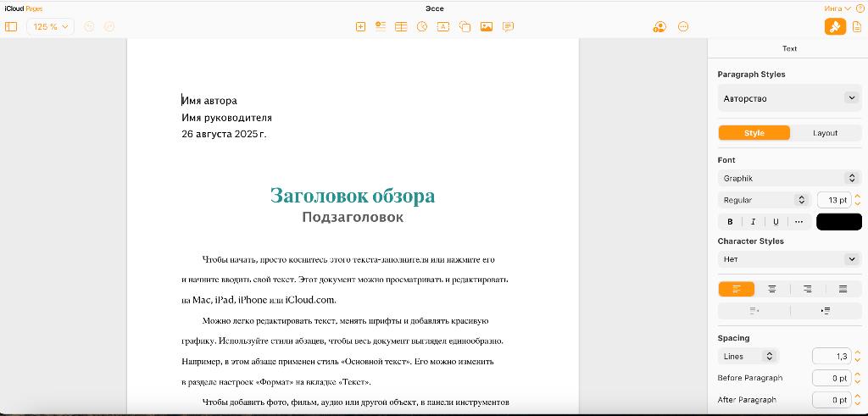868x416 pixels.
Task: Toggle the sidebar view button
Action: tap(11, 26)
